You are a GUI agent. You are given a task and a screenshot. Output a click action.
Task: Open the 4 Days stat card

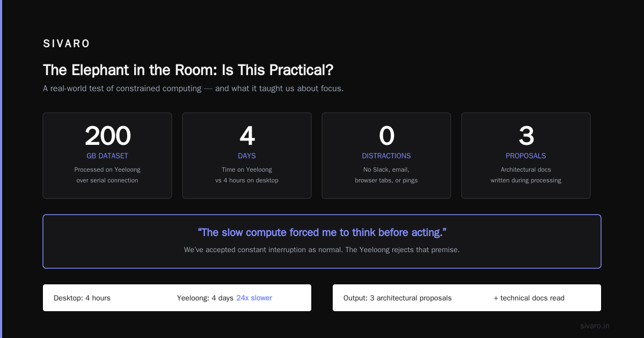(247, 156)
